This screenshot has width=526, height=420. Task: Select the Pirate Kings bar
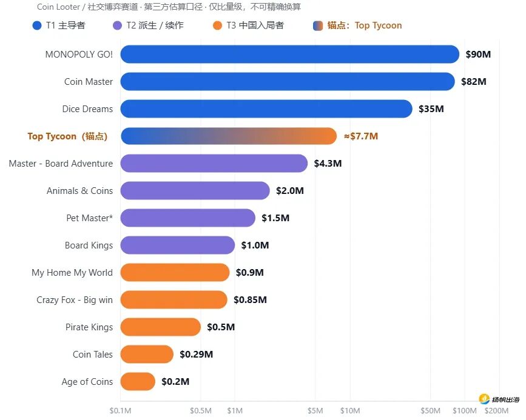point(160,327)
